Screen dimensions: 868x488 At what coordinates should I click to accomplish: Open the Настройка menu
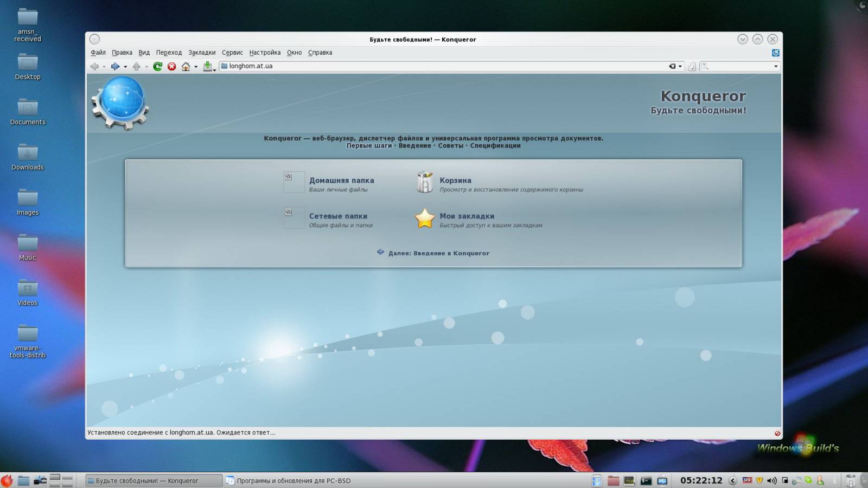[x=265, y=53]
